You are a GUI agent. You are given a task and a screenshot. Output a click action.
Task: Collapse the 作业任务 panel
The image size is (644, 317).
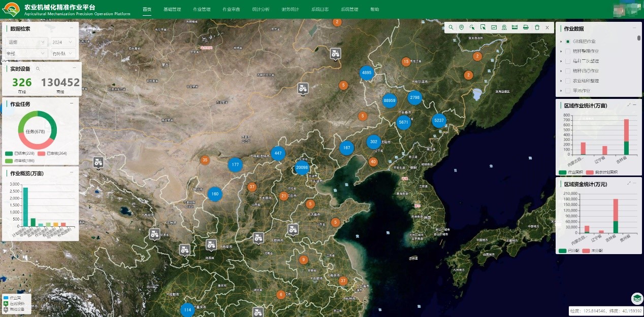click(x=72, y=104)
